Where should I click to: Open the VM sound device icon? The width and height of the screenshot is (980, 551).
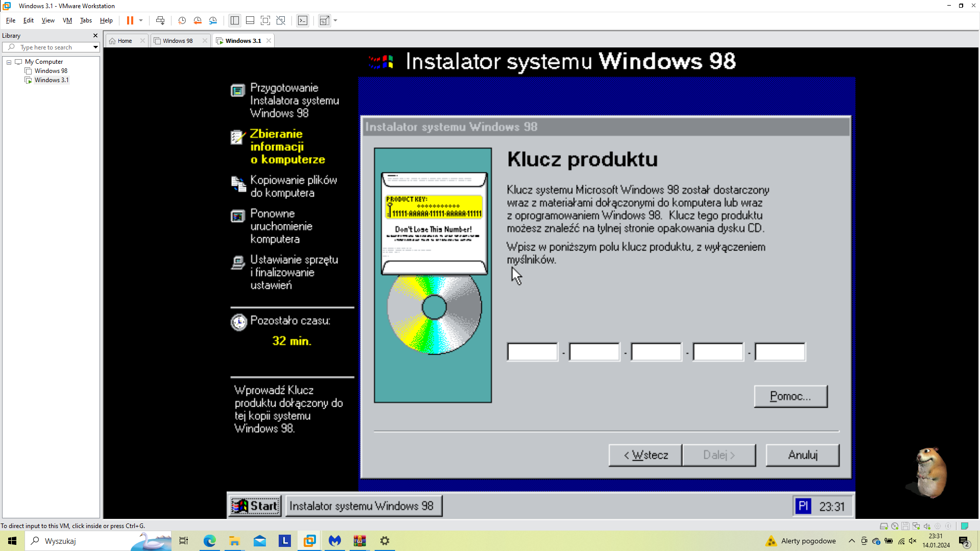pos(926,526)
